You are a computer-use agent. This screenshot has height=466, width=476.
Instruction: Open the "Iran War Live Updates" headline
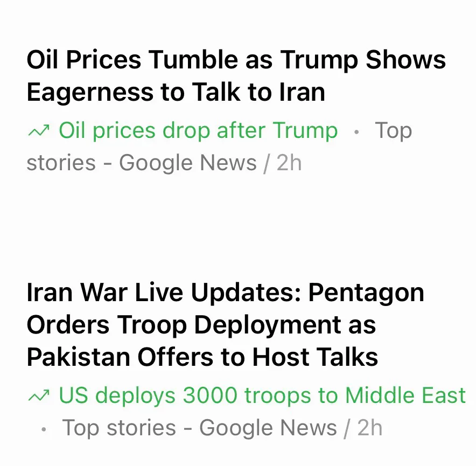pos(225,293)
